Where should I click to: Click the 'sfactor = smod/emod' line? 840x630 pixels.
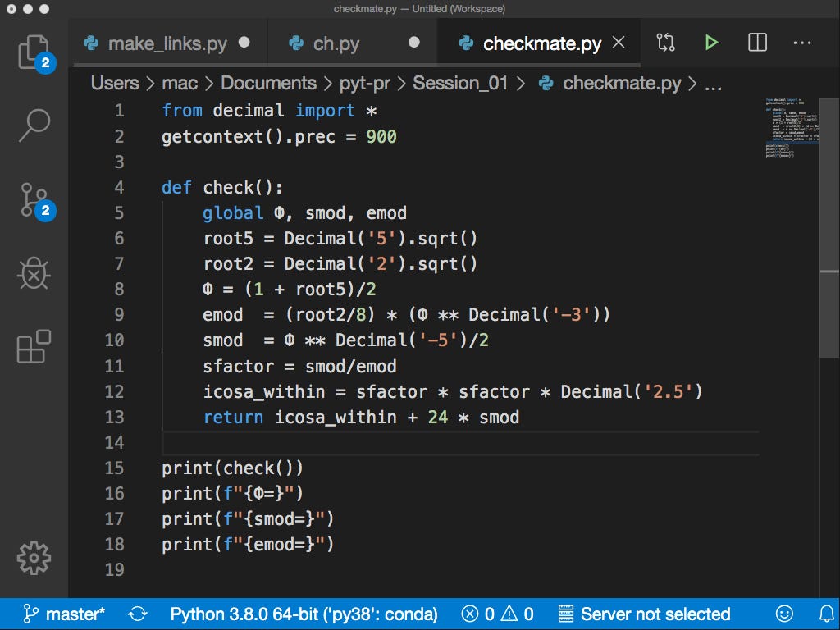pos(299,367)
